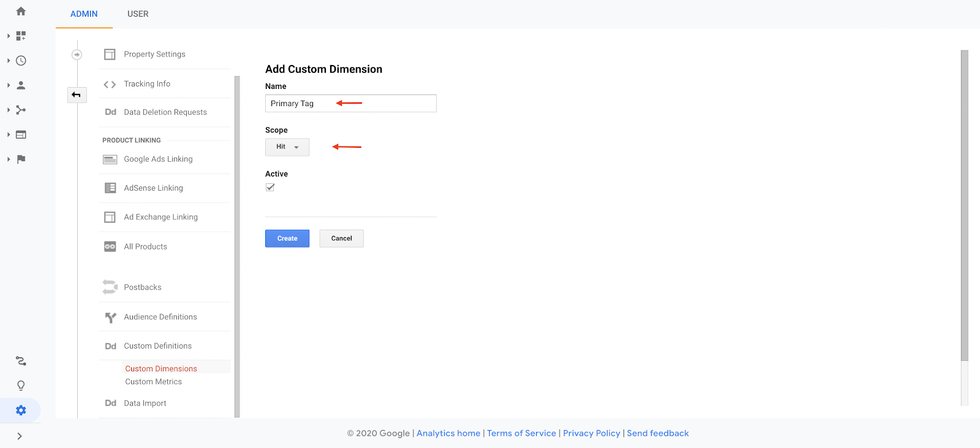The width and height of the screenshot is (980, 448).
Task: Open the Privacy Policy link
Action: tap(589, 433)
